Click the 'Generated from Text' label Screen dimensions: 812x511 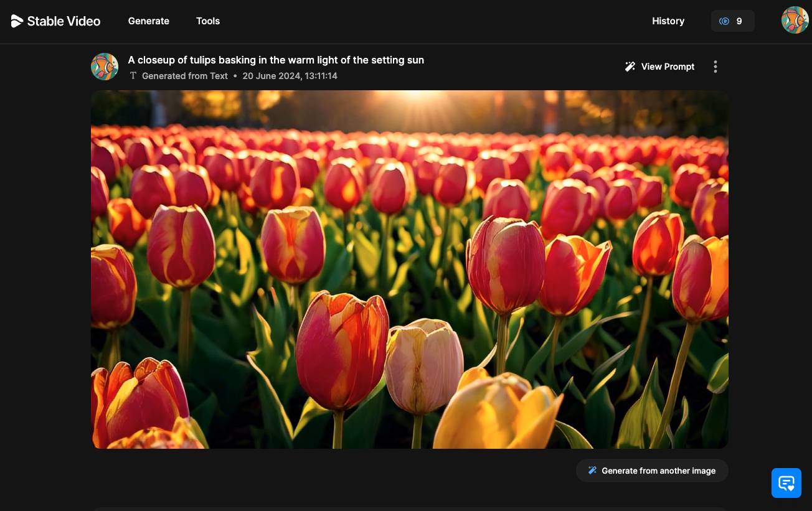[185, 76]
